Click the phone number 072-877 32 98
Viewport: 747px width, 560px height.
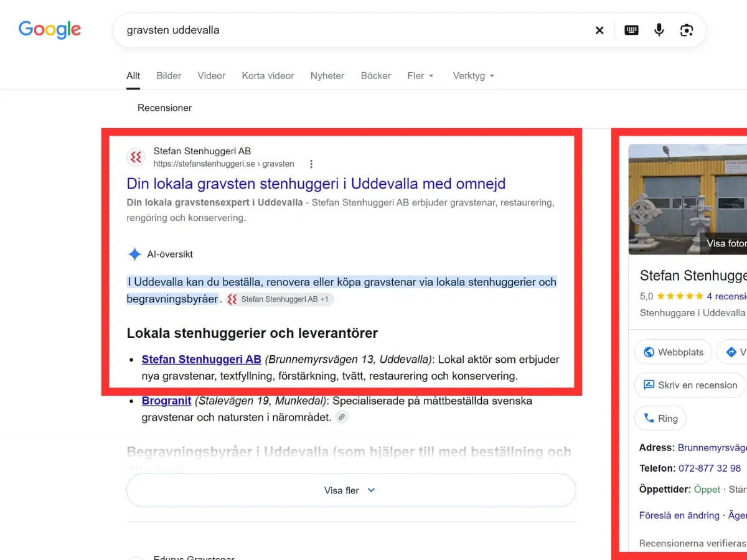coord(710,468)
